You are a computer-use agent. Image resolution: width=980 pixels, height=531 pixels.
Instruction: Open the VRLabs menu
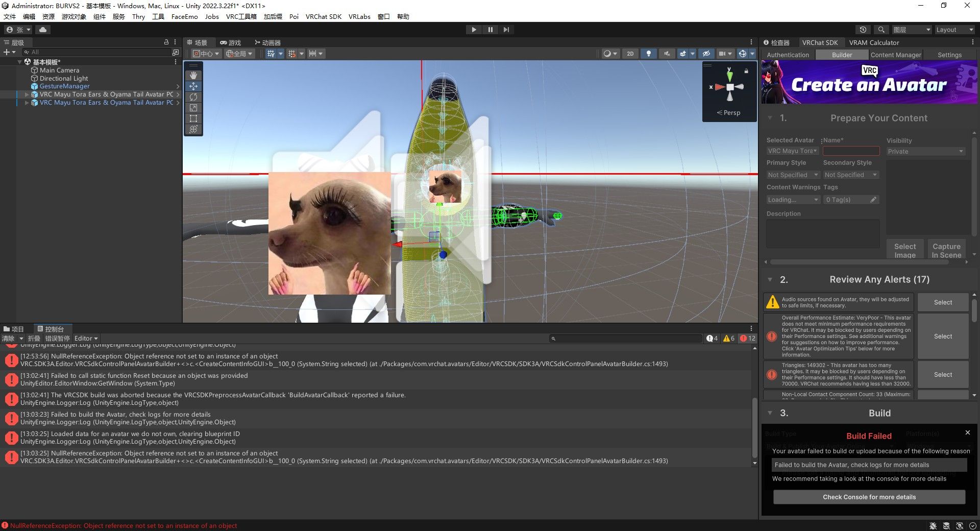click(359, 16)
